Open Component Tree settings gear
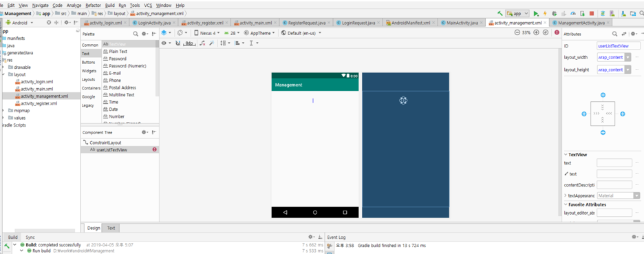Viewport: 644px width, 254px height. pos(144,132)
